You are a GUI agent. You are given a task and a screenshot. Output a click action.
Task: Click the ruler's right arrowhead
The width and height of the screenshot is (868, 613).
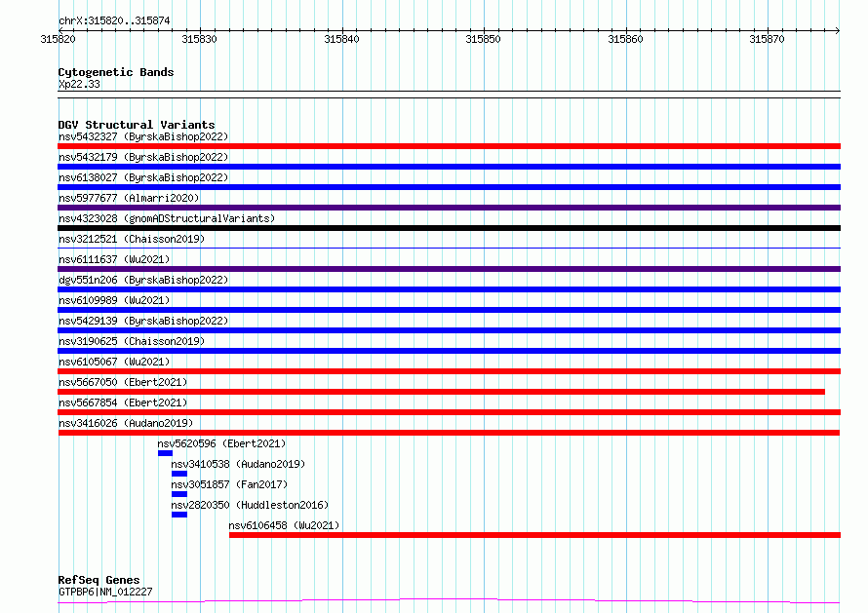tap(838, 30)
